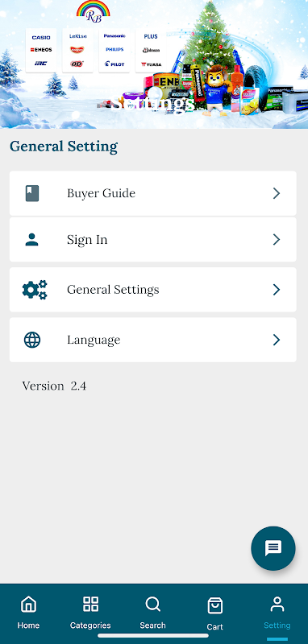Image resolution: width=308 pixels, height=644 pixels.
Task: Tap the Buyer Guide book icon
Action: 32,193
